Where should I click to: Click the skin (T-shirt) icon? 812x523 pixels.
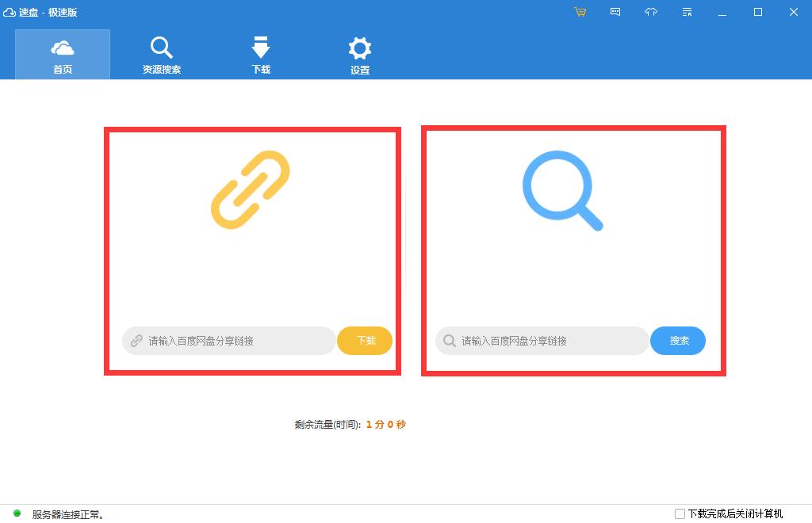point(651,12)
